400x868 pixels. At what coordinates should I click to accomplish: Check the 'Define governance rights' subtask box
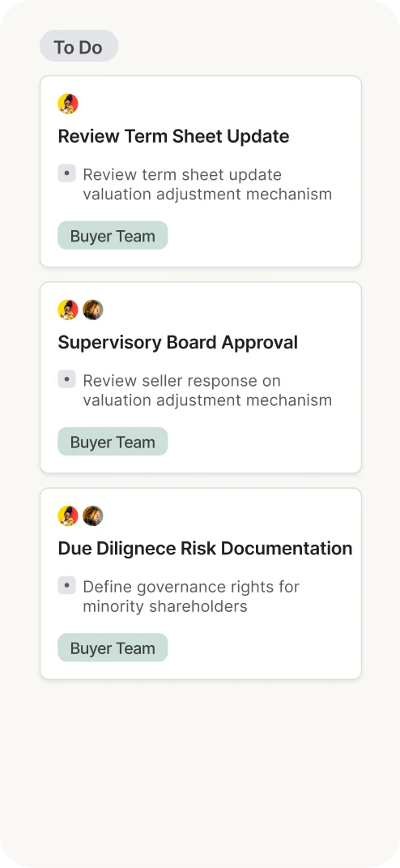coord(67,586)
